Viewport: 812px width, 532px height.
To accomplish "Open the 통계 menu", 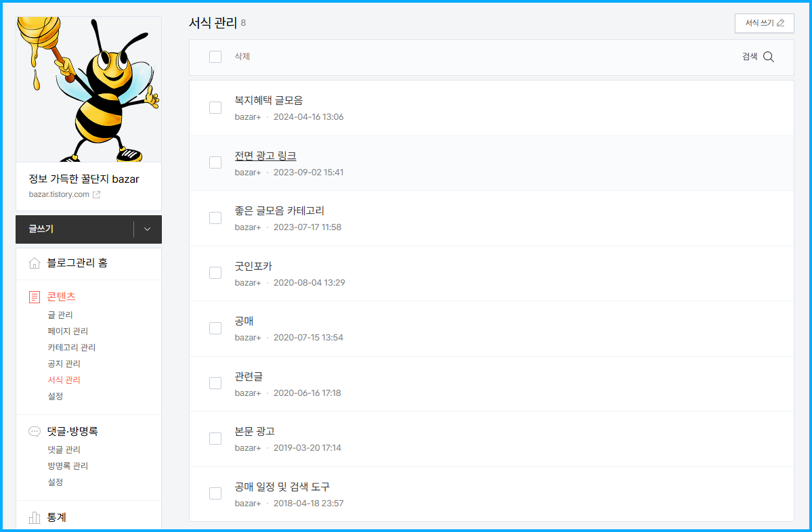I will (56, 517).
